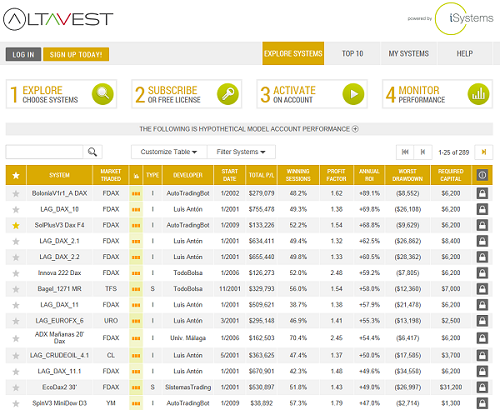Open the Explore Systems tab
This screenshot has height=410, width=500.
[x=293, y=53]
